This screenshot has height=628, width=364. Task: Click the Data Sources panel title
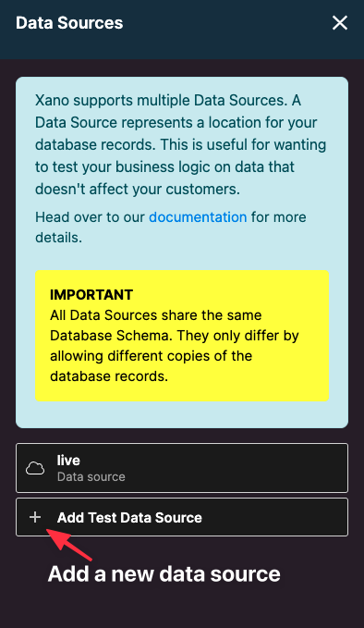(69, 23)
